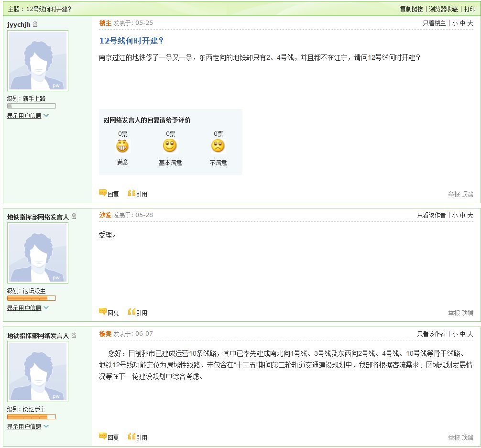Screen dimensions: 481x448
Task: Vote 满意 with the grinning face icon
Action: pos(122,146)
